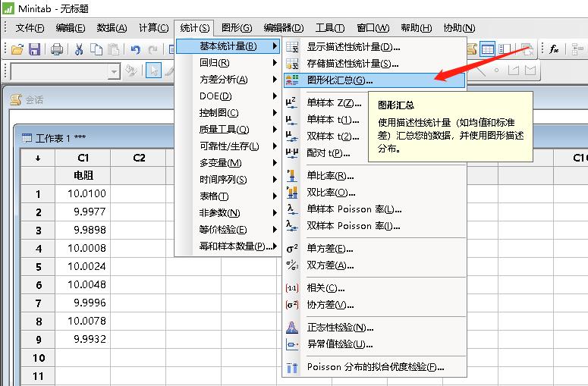This screenshot has width=588, height=386.
Task: Expand the 方差分析(A) submenu
Action: tap(228, 80)
